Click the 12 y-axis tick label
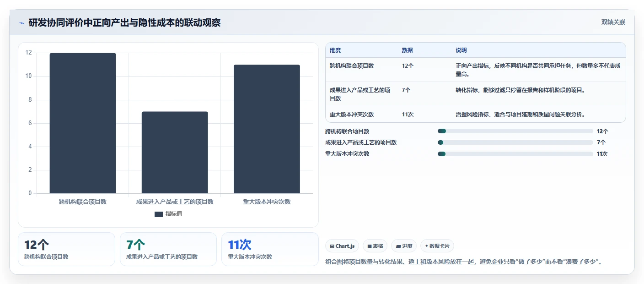The height and width of the screenshot is (284, 644). 28,53
